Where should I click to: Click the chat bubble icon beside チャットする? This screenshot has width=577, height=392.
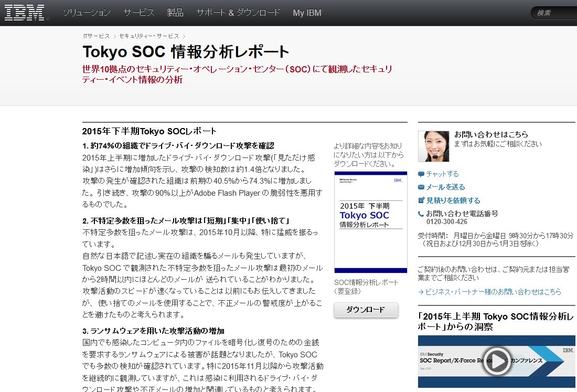pos(421,174)
